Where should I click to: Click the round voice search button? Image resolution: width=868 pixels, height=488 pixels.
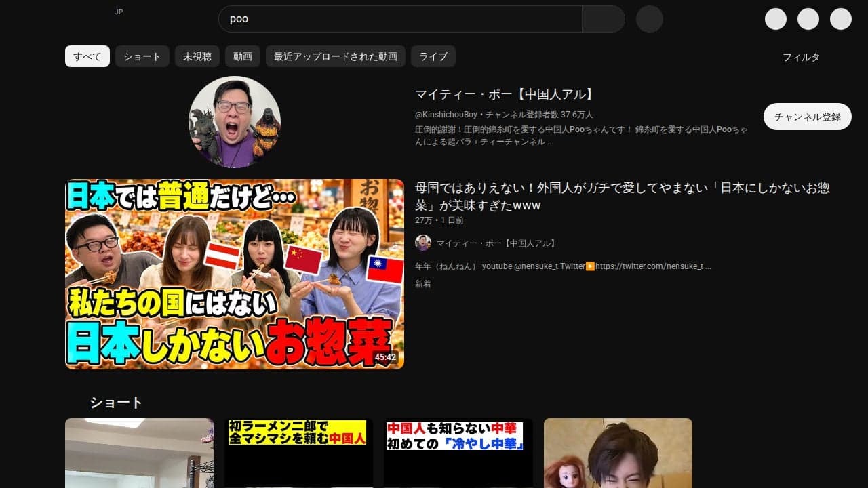coord(650,19)
